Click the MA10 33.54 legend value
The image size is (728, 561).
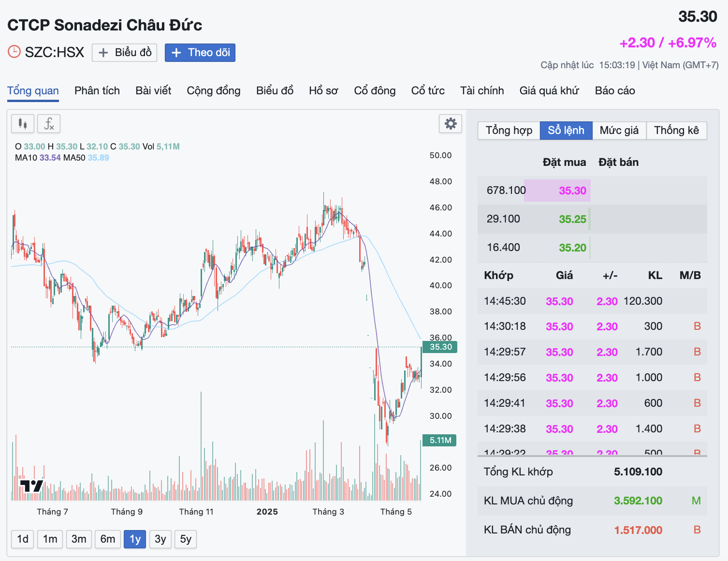(x=50, y=158)
